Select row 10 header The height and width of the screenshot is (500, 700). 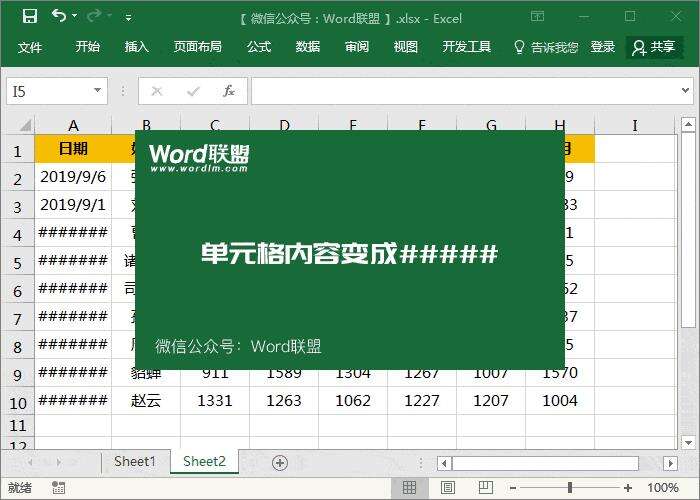coord(17,401)
